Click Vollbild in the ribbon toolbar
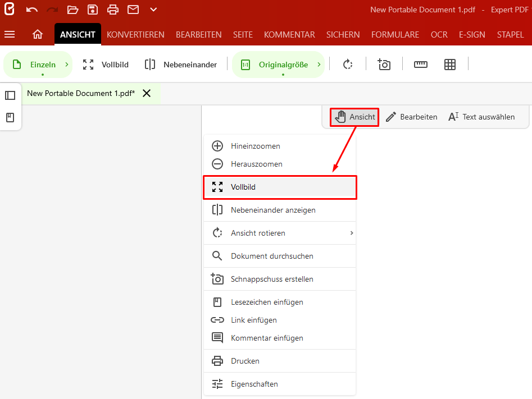This screenshot has width=532, height=399. (106, 65)
